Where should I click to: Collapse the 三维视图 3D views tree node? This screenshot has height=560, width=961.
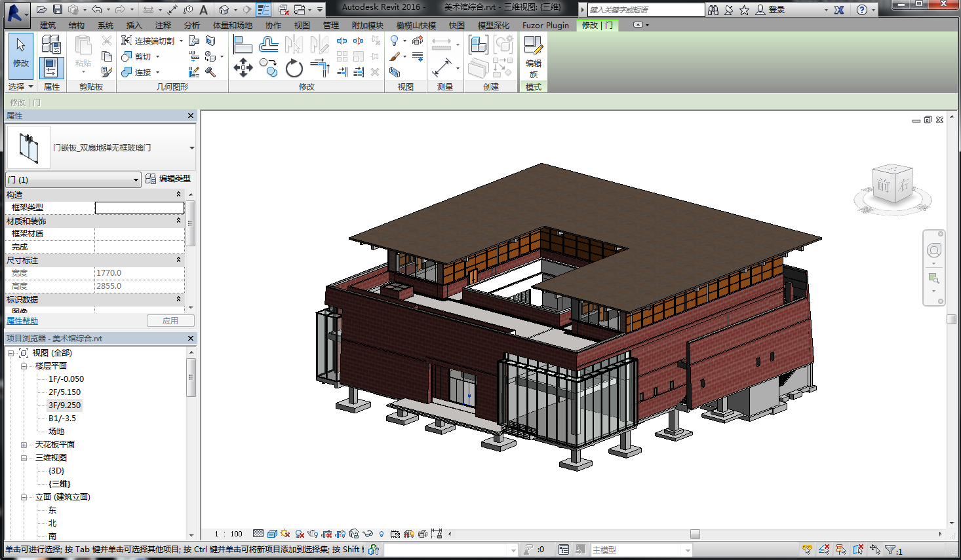[24, 458]
